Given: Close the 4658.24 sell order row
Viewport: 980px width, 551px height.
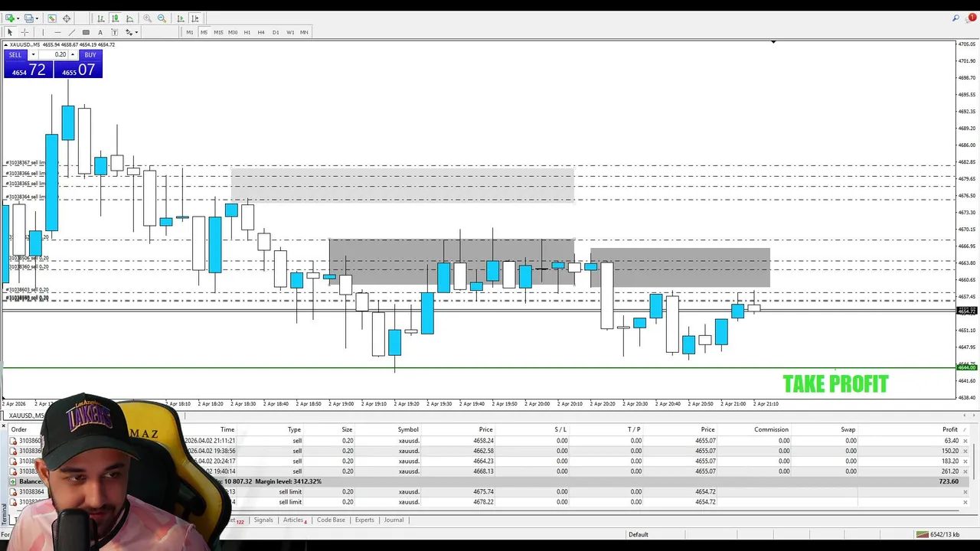Looking at the screenshot, I should (965, 441).
